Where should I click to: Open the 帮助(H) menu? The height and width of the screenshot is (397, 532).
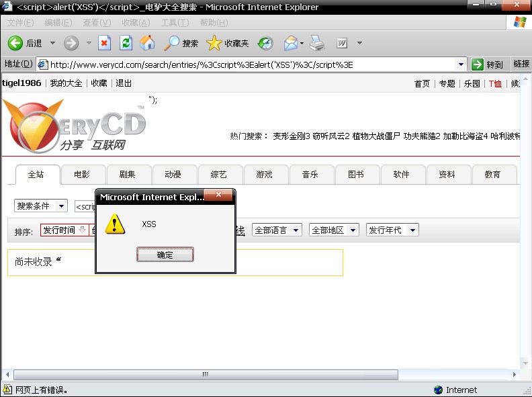click(x=214, y=23)
